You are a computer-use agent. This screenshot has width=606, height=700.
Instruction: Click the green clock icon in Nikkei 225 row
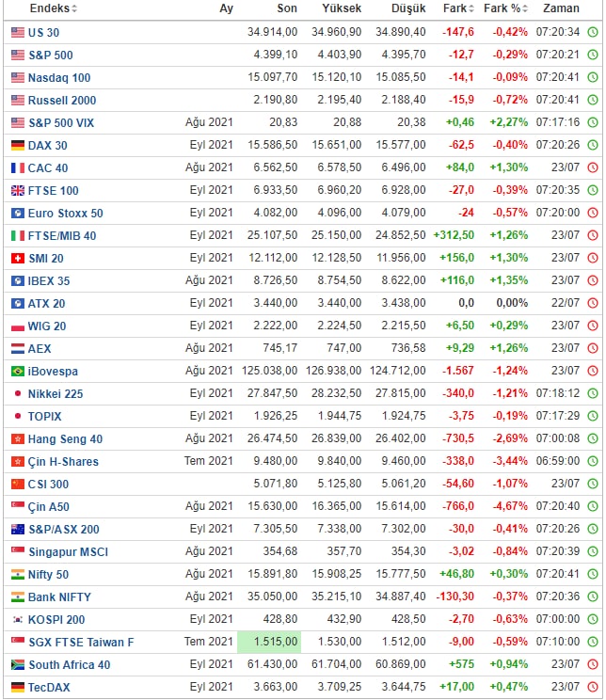click(593, 393)
